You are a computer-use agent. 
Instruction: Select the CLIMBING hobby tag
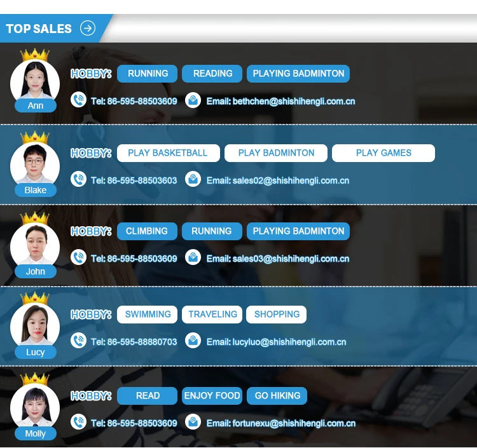148,231
